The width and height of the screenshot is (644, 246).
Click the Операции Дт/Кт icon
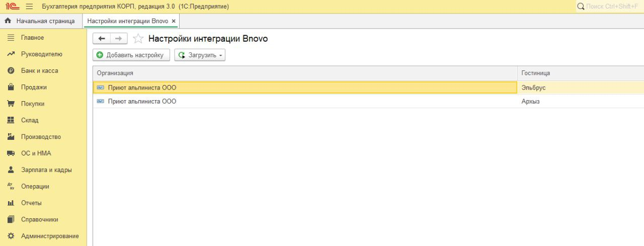tap(10, 187)
